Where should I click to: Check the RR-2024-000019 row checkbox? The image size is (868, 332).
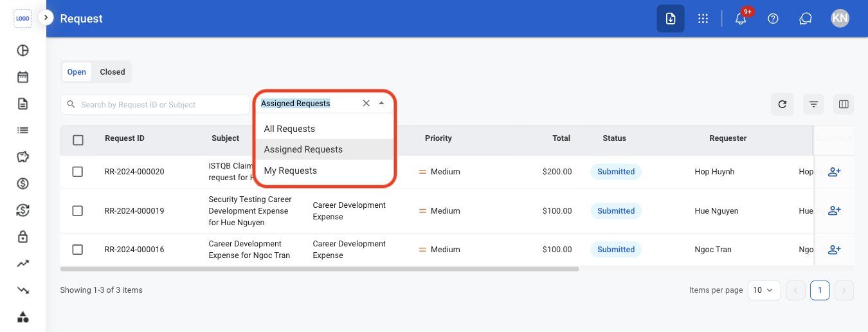78,210
